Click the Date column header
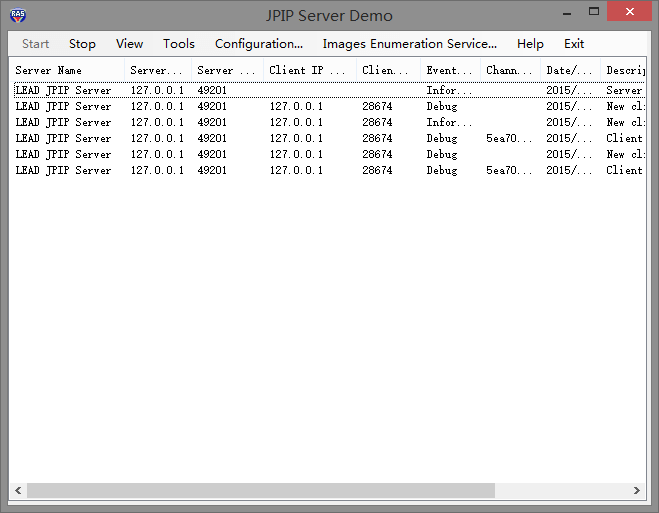Screen dimensions: 659x513 click(x=569, y=71)
